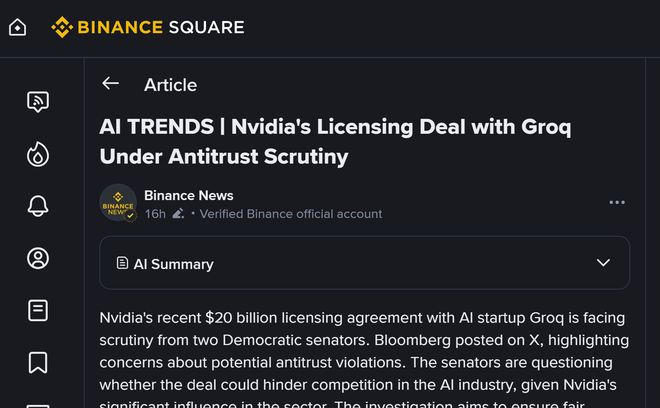The width and height of the screenshot is (660, 408).
Task: Click the 16h post timestamp
Action: 155,213
